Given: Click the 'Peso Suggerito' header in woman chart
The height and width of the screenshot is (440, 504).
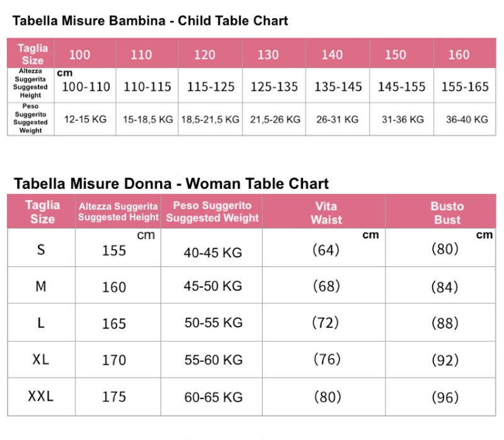Looking at the screenshot, I should pos(212,212).
